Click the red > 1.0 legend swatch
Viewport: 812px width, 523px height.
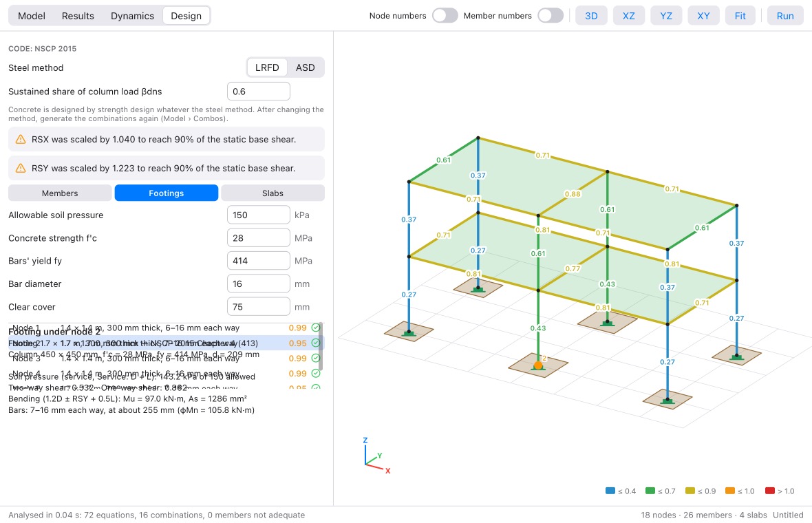coord(769,491)
